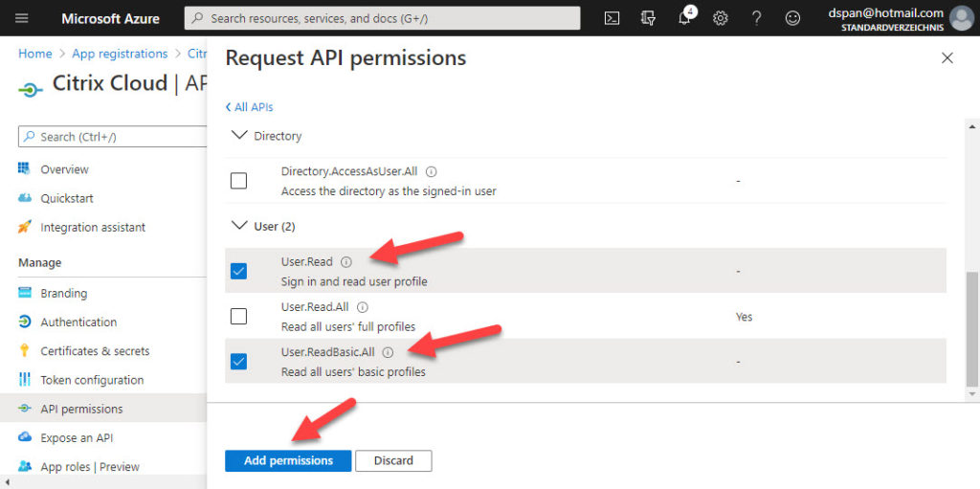The image size is (980, 489).
Task: Open the feedback smiley icon
Action: (x=792, y=18)
